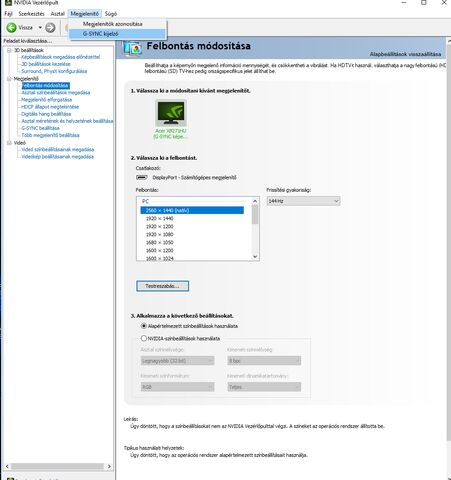The height and width of the screenshot is (480, 451).
Task: Select 2560 × 1440 (natív) resolution
Action: pos(192,210)
